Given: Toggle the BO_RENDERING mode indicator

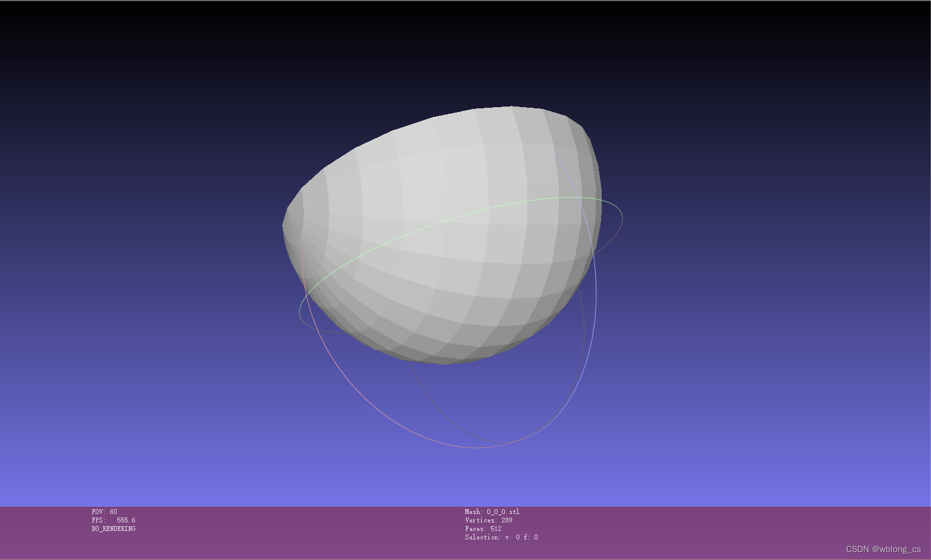Looking at the screenshot, I should [x=113, y=529].
